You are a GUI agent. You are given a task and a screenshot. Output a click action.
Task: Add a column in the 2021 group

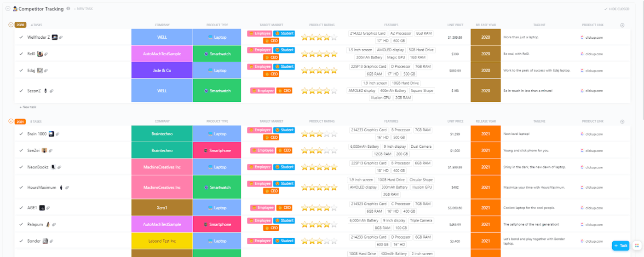(x=622, y=122)
